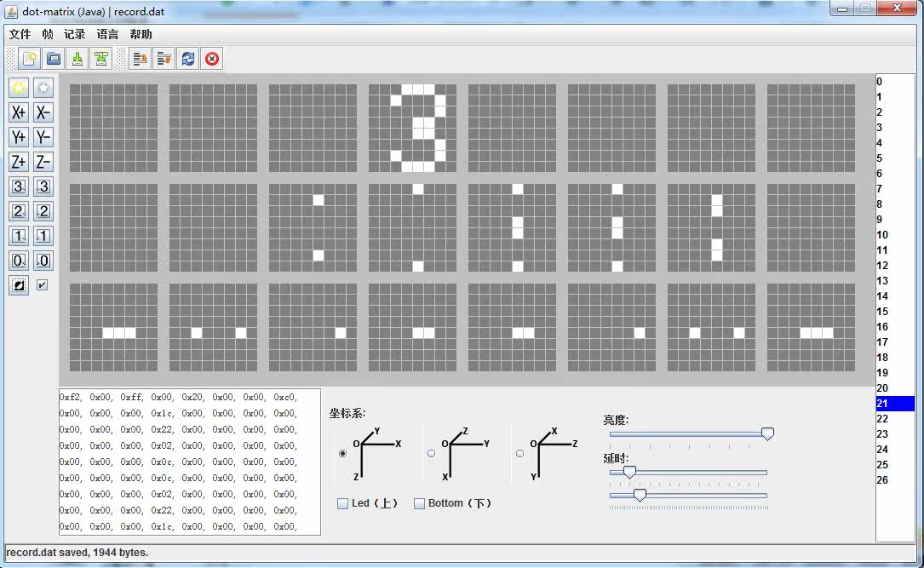Screen dimensions: 924x568
Task: Select frame 13 in the frame list
Action: coord(895,280)
